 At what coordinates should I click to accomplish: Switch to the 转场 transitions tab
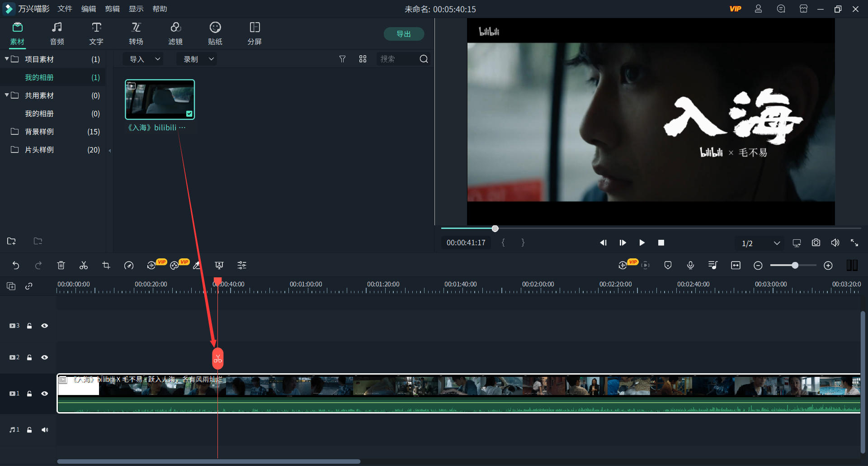(136, 33)
